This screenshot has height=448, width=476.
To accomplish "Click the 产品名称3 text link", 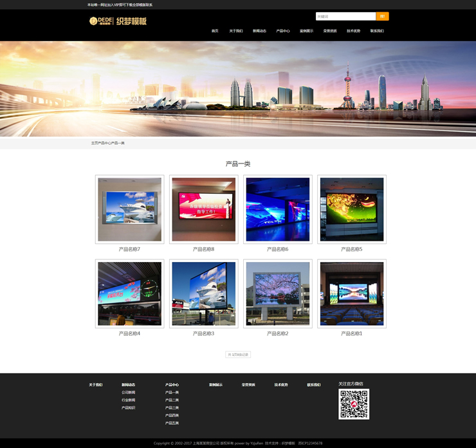I will pos(203,333).
